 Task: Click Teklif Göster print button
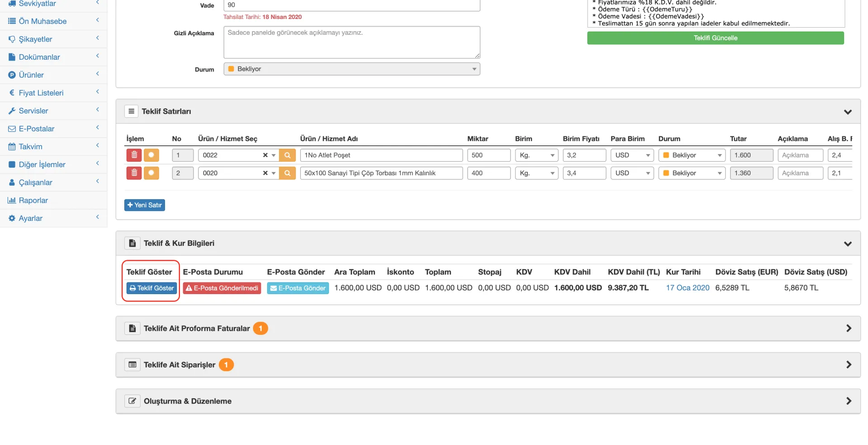(151, 288)
